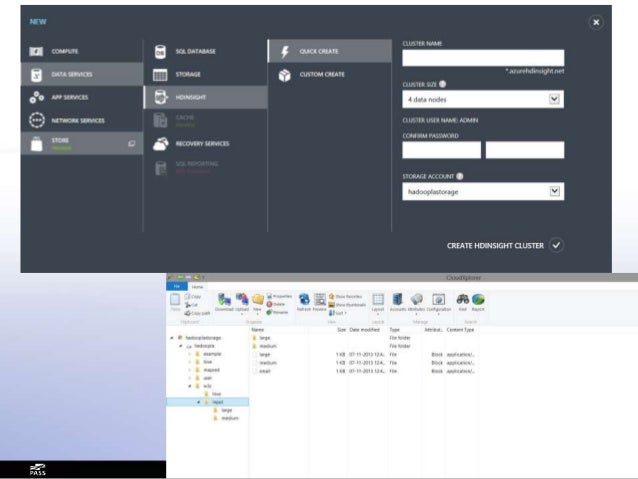Select Compute in the NEW panel
Viewport: 638px width, 479px height.
82,51
